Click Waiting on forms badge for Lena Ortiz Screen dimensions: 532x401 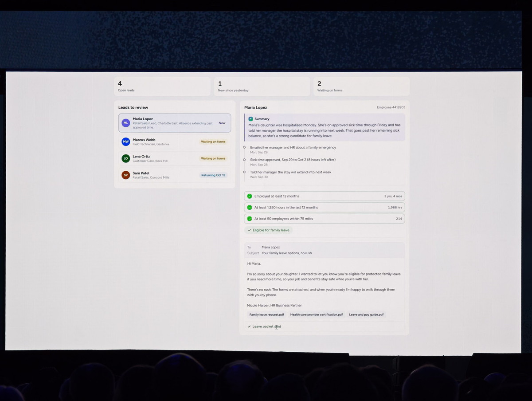click(x=213, y=158)
